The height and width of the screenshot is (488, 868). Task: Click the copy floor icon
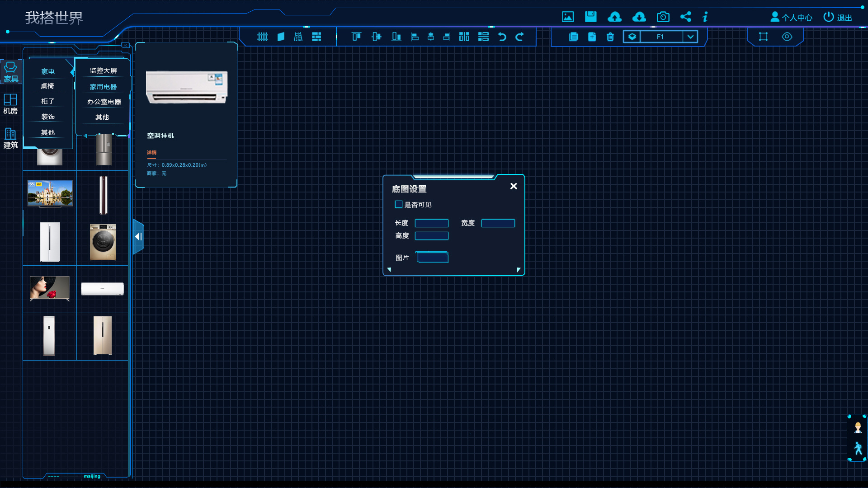574,37
